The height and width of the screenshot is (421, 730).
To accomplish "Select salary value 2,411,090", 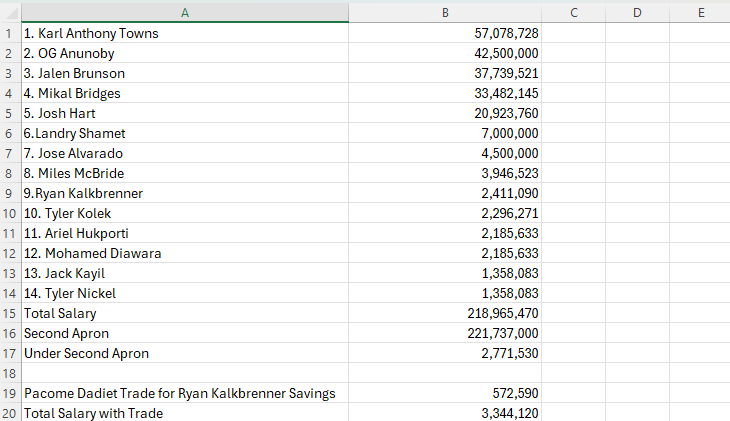I will (x=445, y=193).
